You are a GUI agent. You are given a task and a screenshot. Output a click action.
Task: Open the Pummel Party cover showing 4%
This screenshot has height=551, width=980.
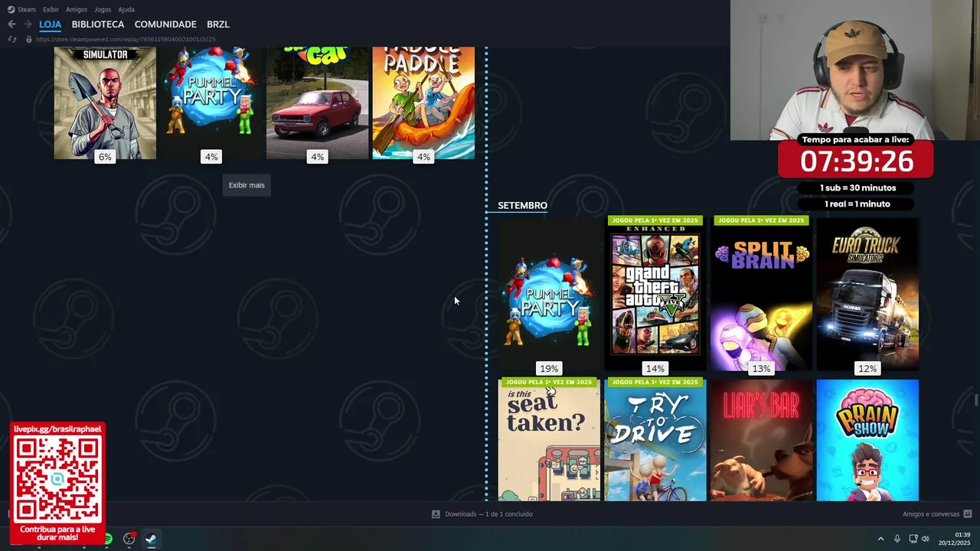211,103
